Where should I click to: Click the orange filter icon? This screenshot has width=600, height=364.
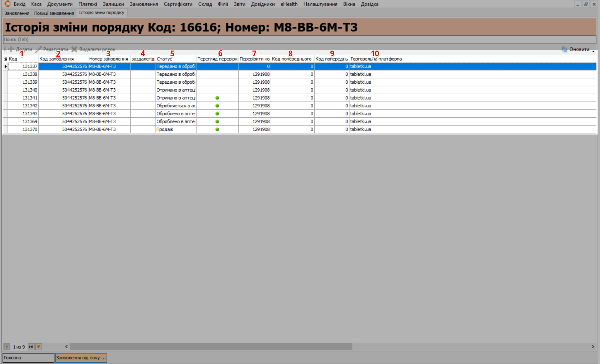[x=39, y=347]
